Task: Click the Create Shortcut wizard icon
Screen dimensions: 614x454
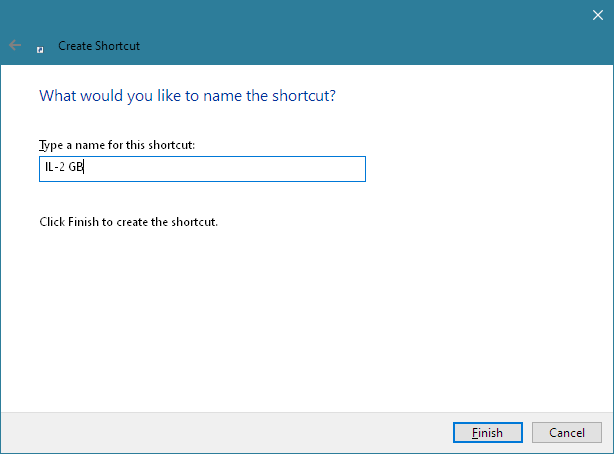Action: point(40,46)
